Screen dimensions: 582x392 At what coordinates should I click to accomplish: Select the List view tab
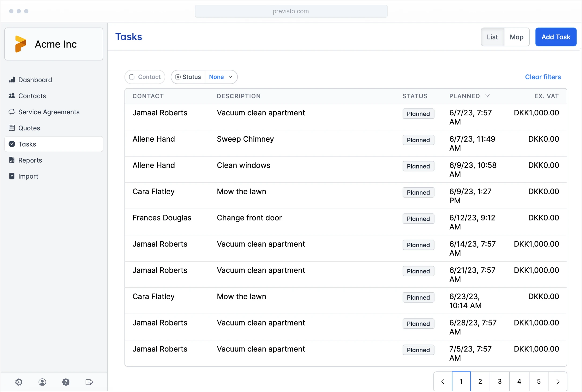point(492,37)
